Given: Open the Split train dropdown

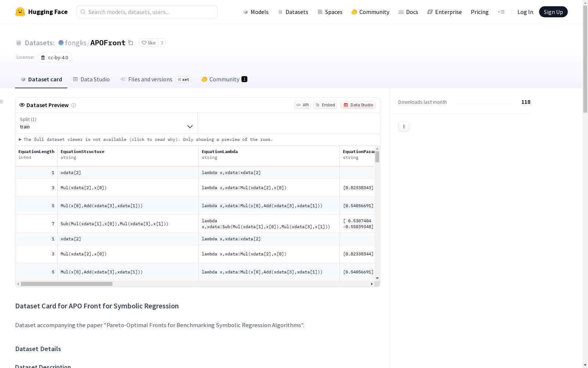Looking at the screenshot, I should click(x=107, y=123).
